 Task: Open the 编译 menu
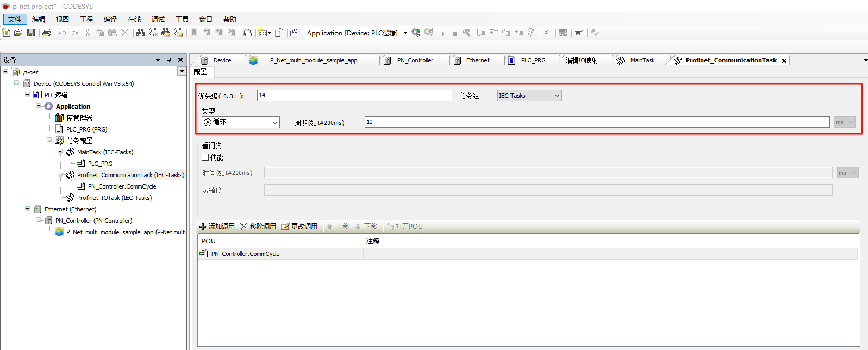tap(110, 19)
